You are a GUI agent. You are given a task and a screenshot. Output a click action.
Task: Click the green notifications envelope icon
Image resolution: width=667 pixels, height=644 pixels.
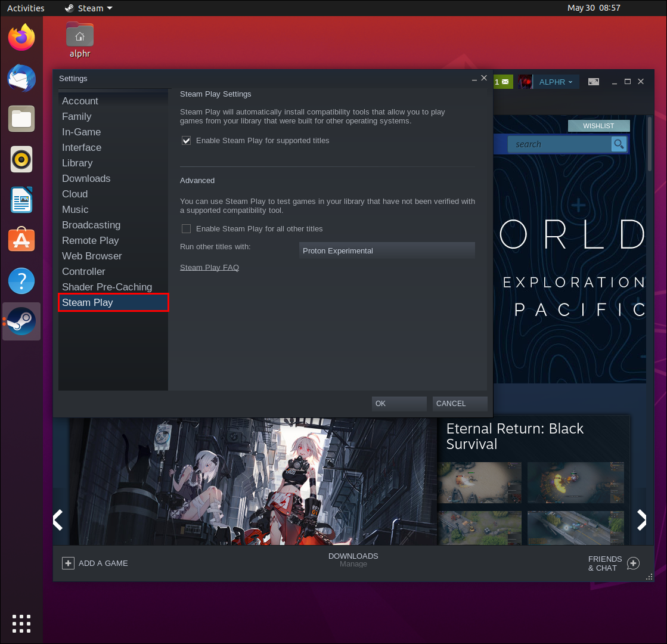[503, 82]
